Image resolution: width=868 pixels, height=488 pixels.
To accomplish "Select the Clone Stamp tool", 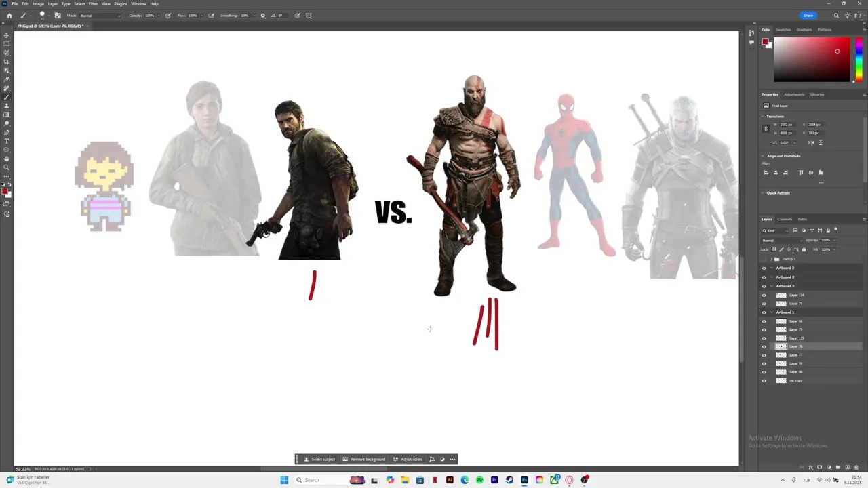I will [x=7, y=106].
